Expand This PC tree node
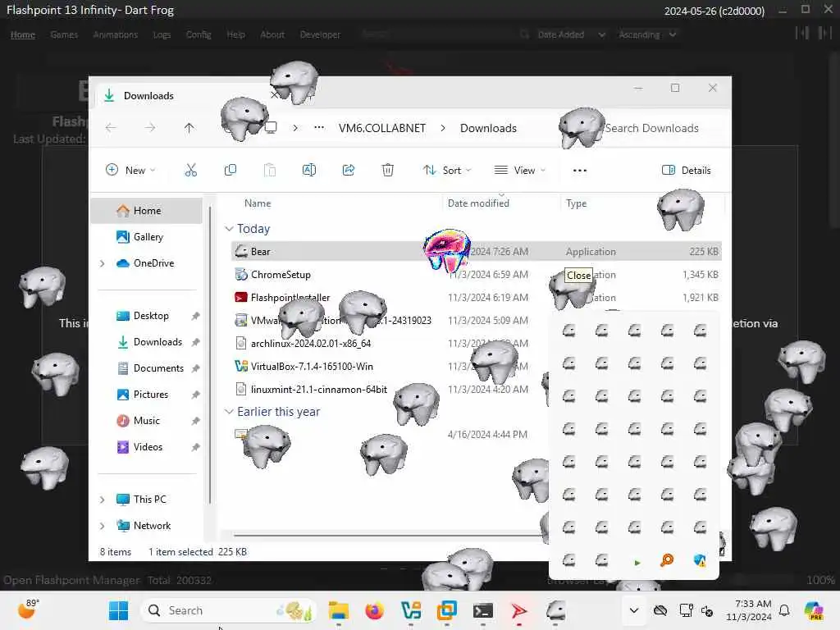Viewport: 840px width, 630px height. pyautogui.click(x=103, y=500)
